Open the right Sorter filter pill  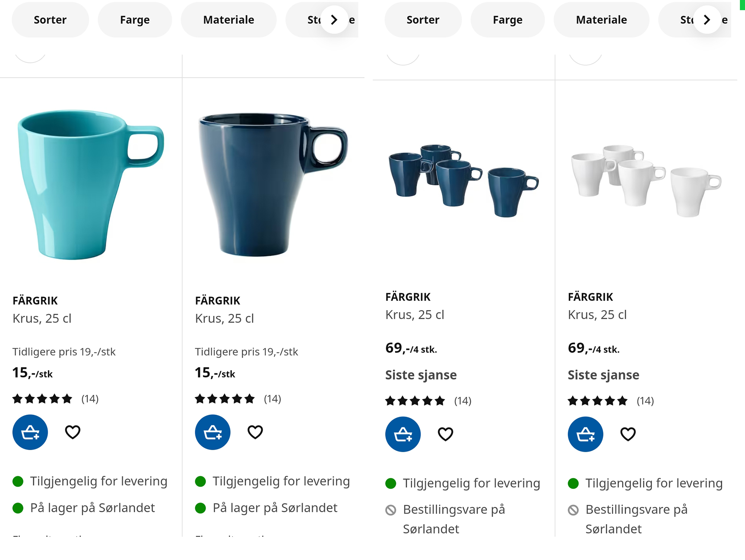point(423,20)
